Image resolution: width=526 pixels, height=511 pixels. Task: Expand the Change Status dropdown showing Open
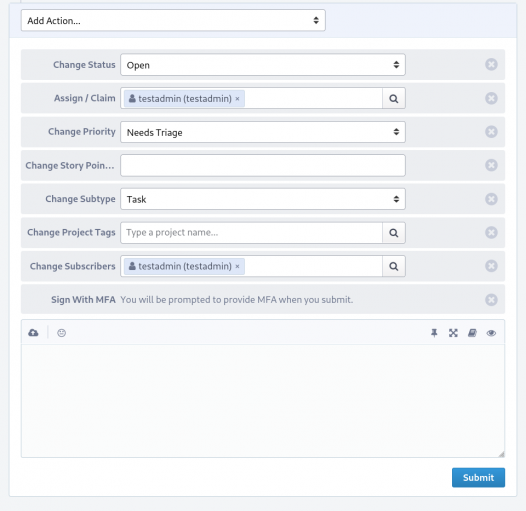263,65
